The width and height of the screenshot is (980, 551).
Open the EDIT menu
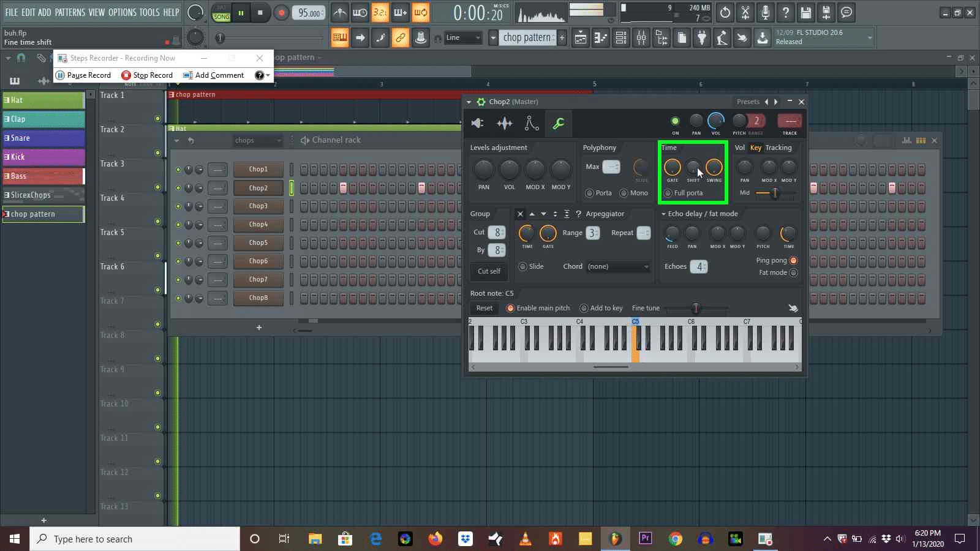[x=28, y=12]
